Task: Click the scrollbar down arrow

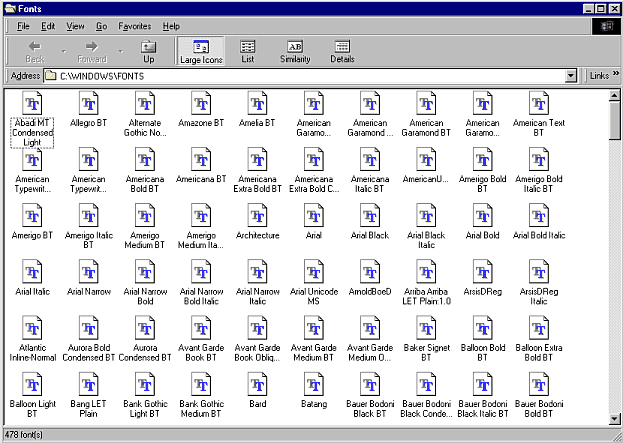Action: tap(614, 419)
